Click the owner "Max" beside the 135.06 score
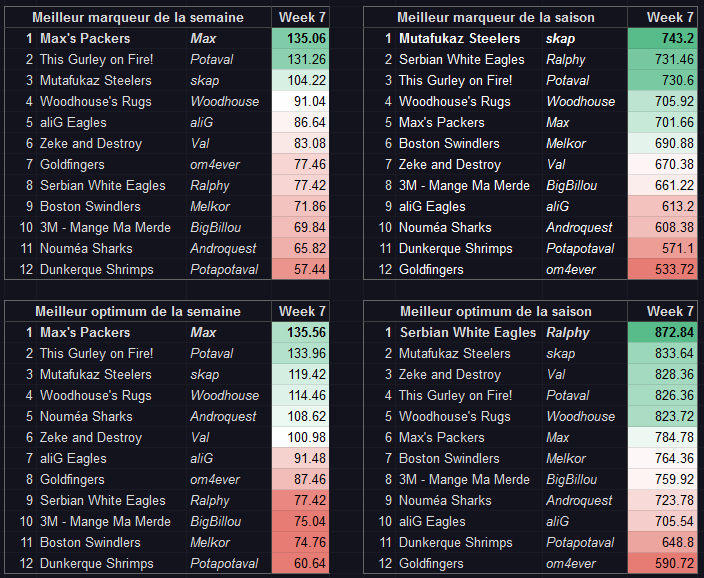Image resolution: width=704 pixels, height=578 pixels. tap(203, 38)
